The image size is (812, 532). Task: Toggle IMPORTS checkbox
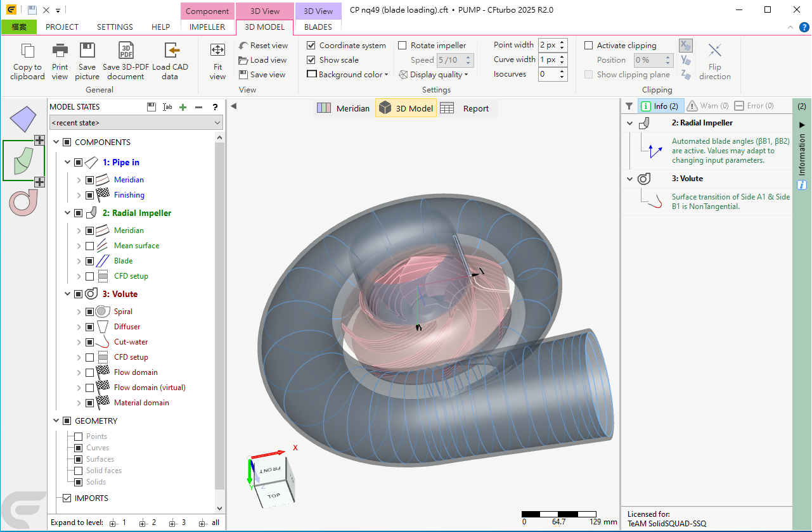67,498
